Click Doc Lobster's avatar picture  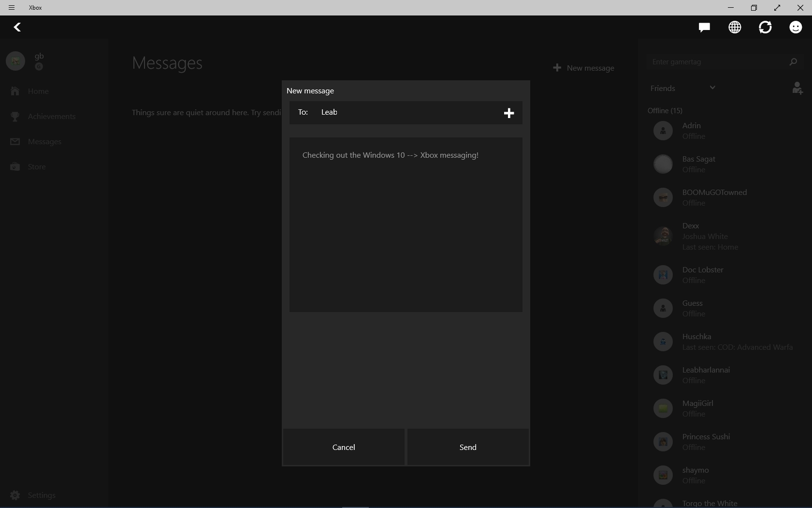[663, 275]
